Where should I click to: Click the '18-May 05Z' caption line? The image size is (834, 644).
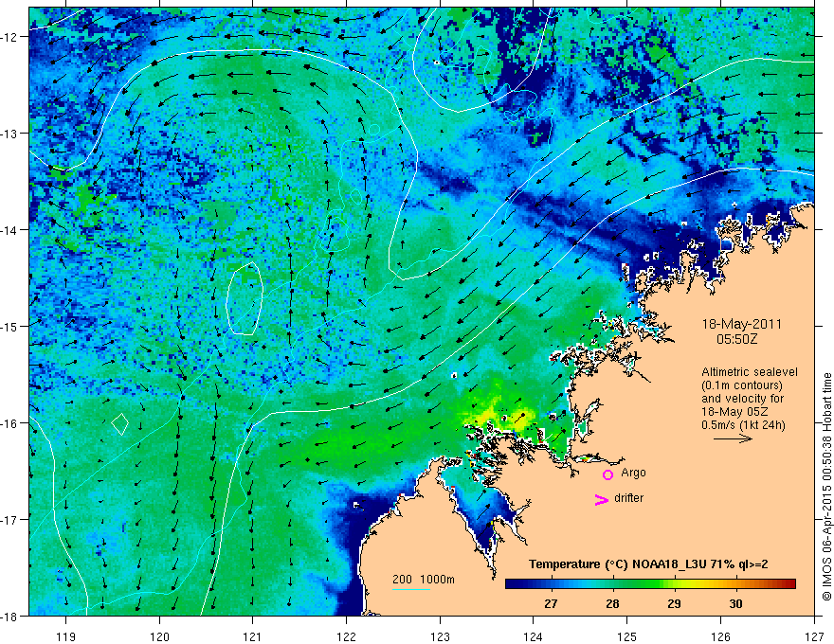coord(734,412)
